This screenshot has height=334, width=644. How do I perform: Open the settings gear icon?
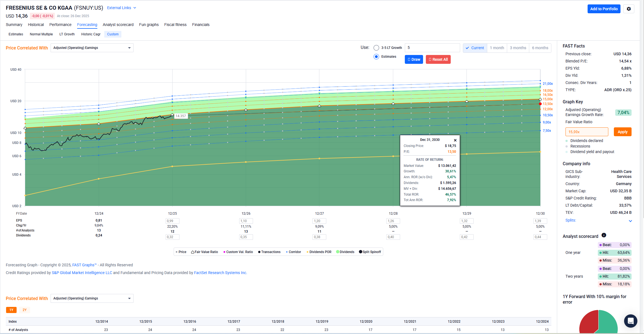pyautogui.click(x=629, y=9)
